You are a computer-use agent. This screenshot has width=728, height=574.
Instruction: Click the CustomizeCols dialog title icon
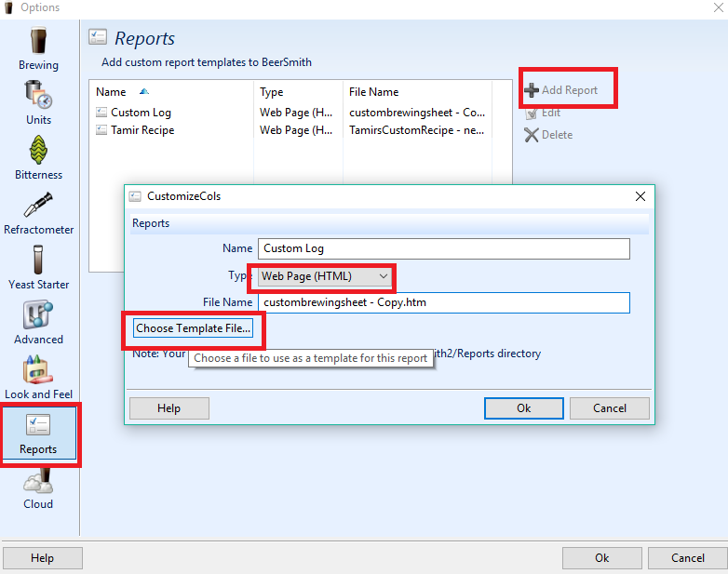(135, 196)
